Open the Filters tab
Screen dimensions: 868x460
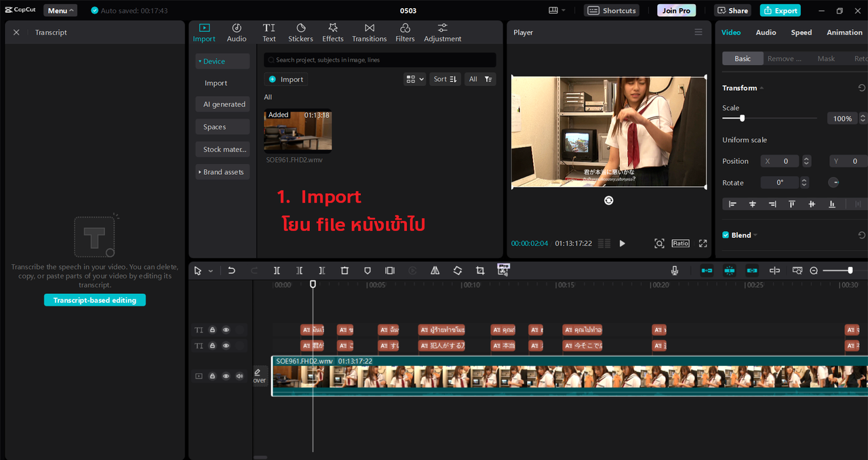coord(405,33)
